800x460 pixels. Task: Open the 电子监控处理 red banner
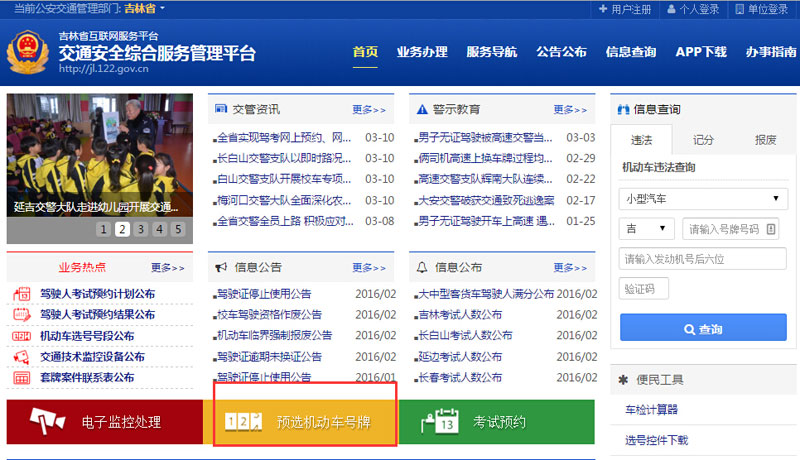pos(105,422)
